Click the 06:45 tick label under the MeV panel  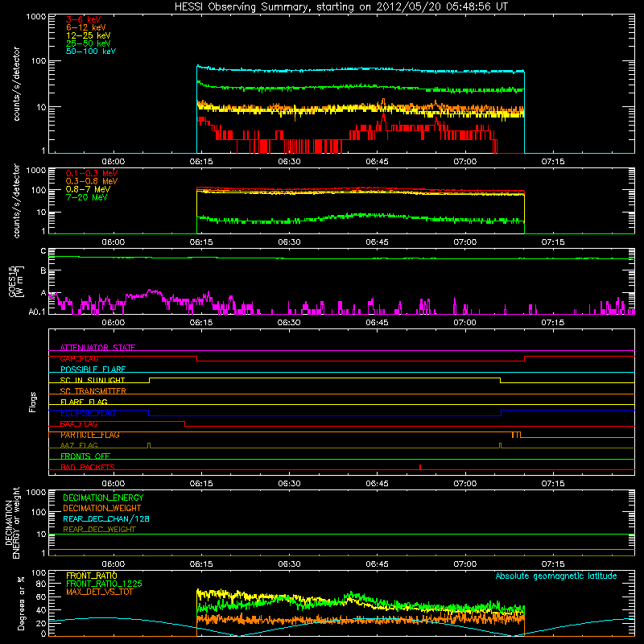coord(377,242)
